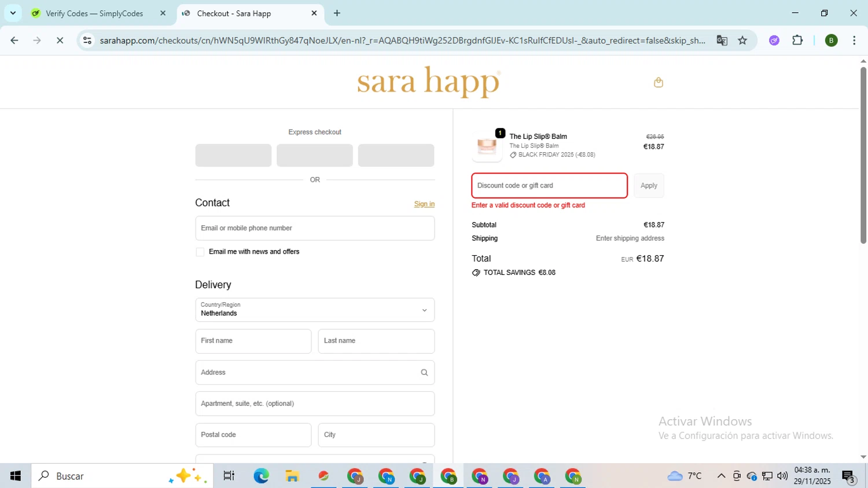868x488 pixels.
Task: Focus the Postal code field
Action: (253, 435)
